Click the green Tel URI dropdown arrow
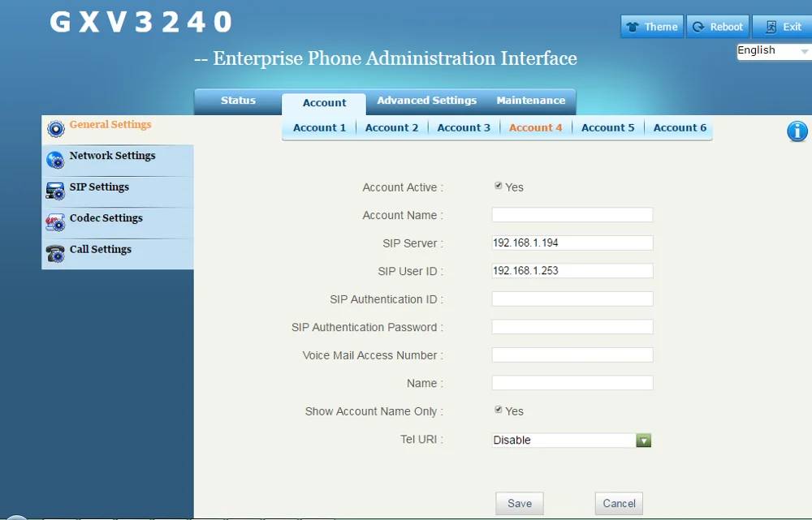 pyautogui.click(x=643, y=440)
